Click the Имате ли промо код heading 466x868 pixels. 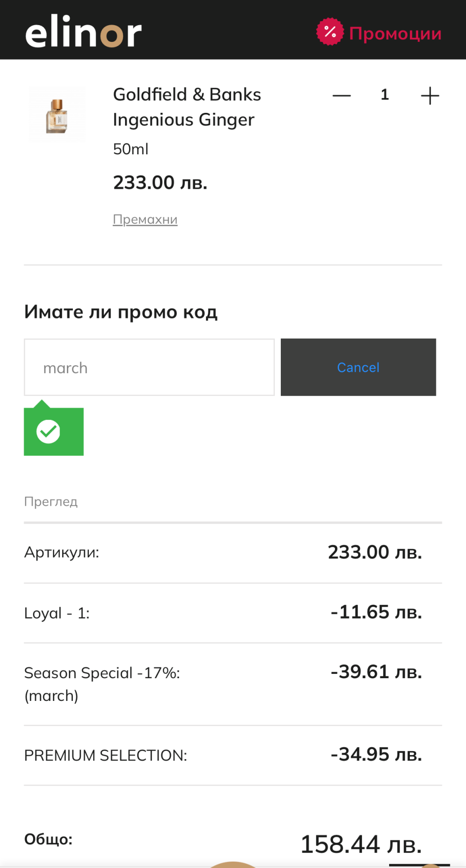[x=121, y=312]
